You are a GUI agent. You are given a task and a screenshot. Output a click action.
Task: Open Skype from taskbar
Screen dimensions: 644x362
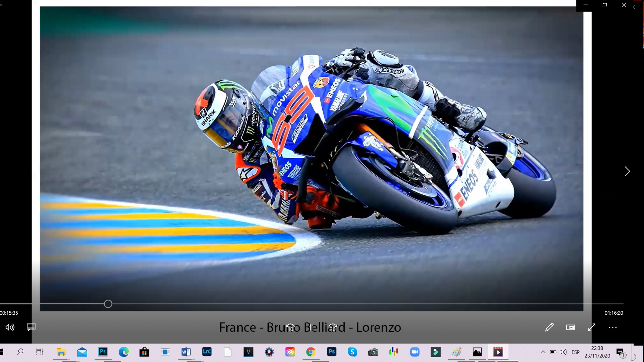[x=352, y=352]
